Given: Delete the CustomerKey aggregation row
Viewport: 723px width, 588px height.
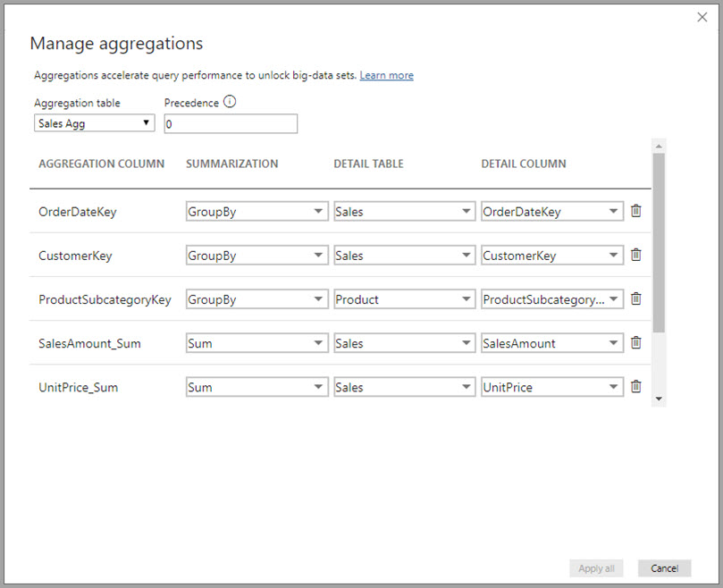Looking at the screenshot, I should [x=635, y=255].
